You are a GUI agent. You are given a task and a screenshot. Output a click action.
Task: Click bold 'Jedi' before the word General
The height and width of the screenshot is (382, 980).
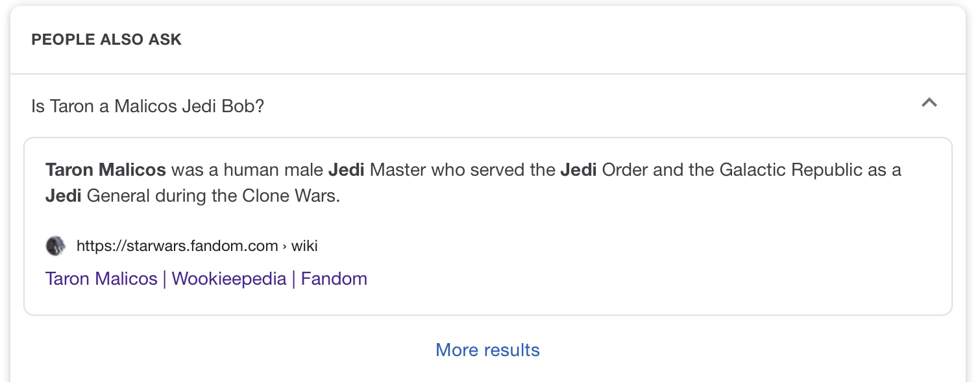click(x=64, y=196)
